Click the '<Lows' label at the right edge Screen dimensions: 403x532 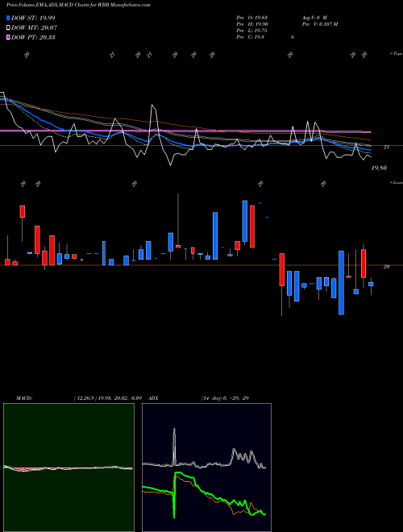[x=397, y=182]
